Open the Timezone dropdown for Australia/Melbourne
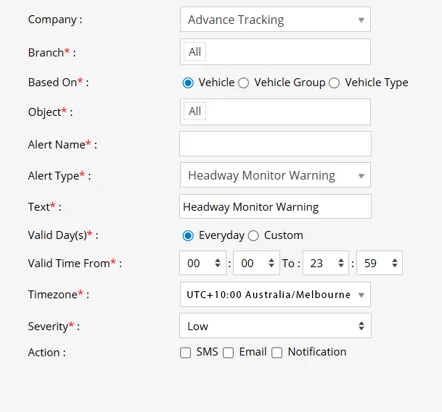 [275, 294]
